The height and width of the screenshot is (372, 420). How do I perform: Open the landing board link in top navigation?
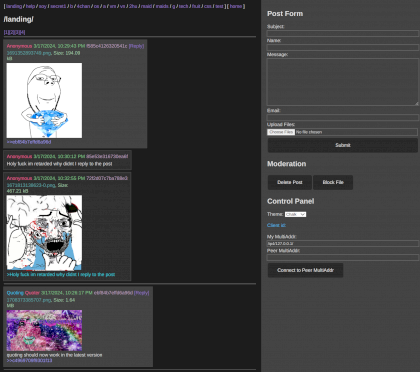tap(14, 6)
